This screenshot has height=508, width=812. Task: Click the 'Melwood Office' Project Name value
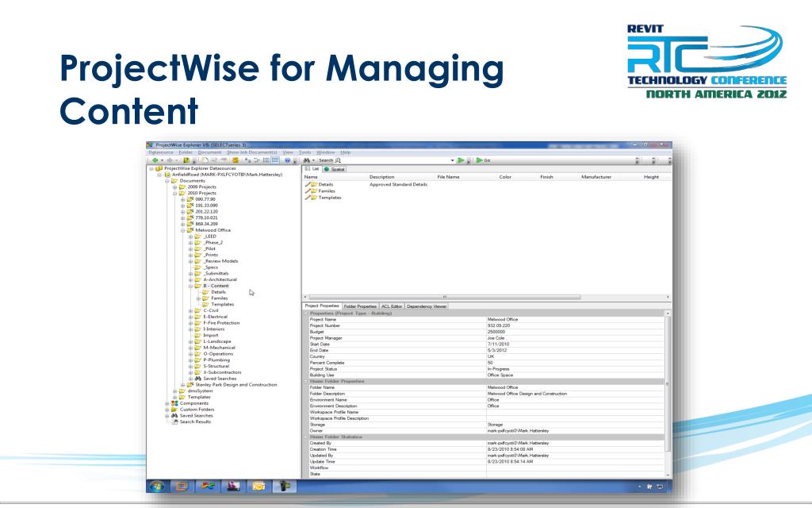click(502, 320)
